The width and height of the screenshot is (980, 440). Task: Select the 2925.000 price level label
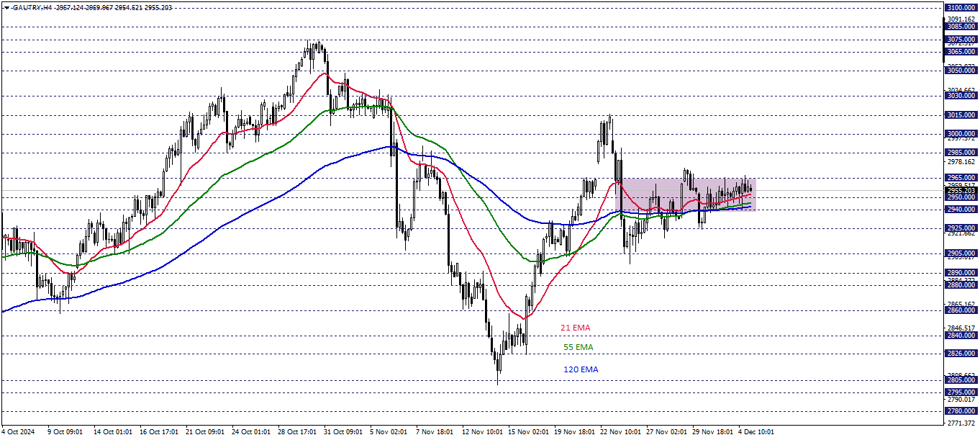(961, 228)
